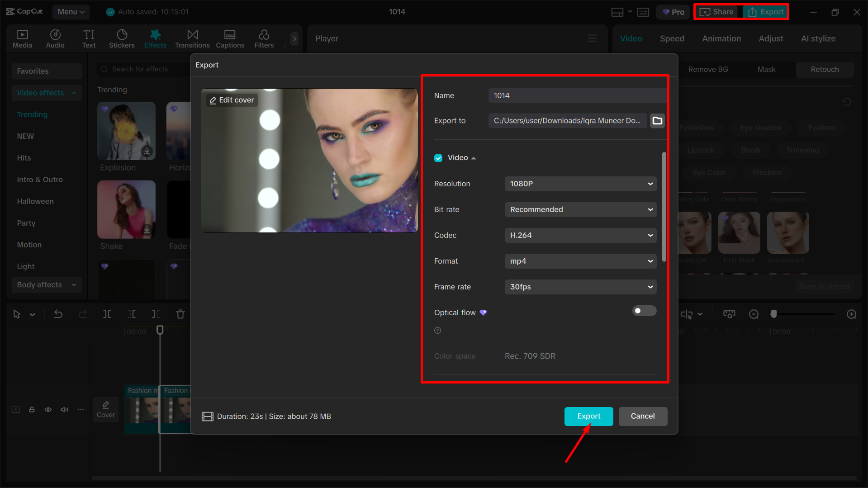Screen dimensions: 868x488
Task: Click the delete trash icon in the timeline toolbar
Action: click(180, 314)
